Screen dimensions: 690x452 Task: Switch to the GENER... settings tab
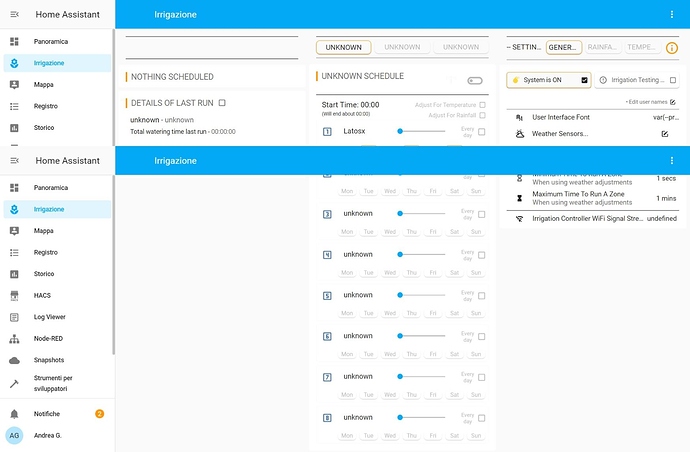coord(564,47)
